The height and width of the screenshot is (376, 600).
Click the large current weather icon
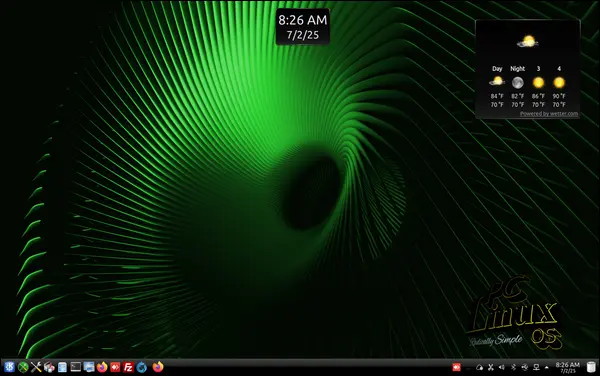(528, 41)
